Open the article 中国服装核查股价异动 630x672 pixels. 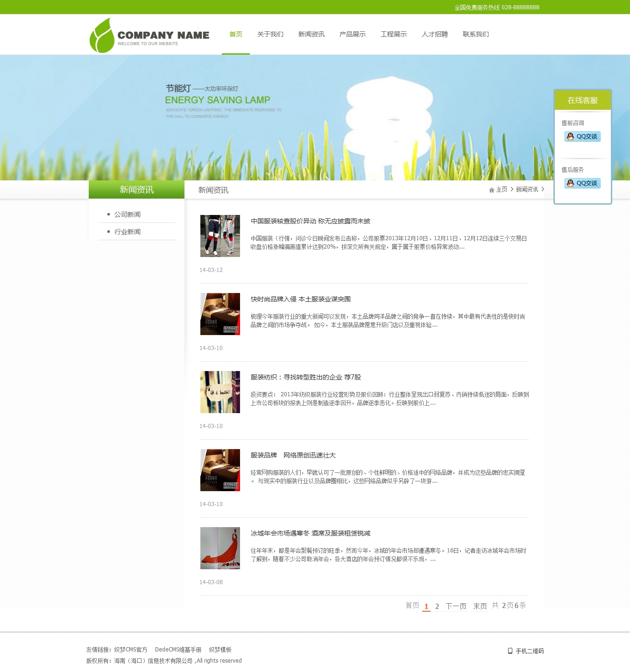point(310,221)
